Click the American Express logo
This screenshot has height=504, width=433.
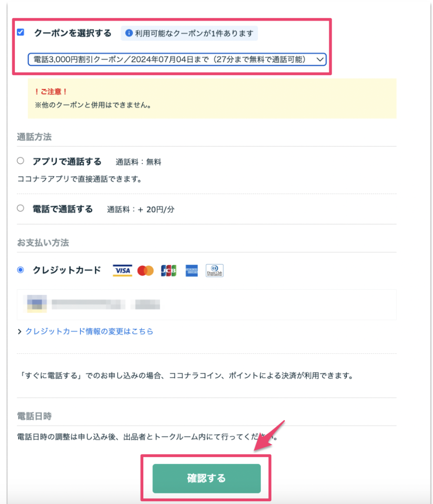pyautogui.click(x=192, y=271)
